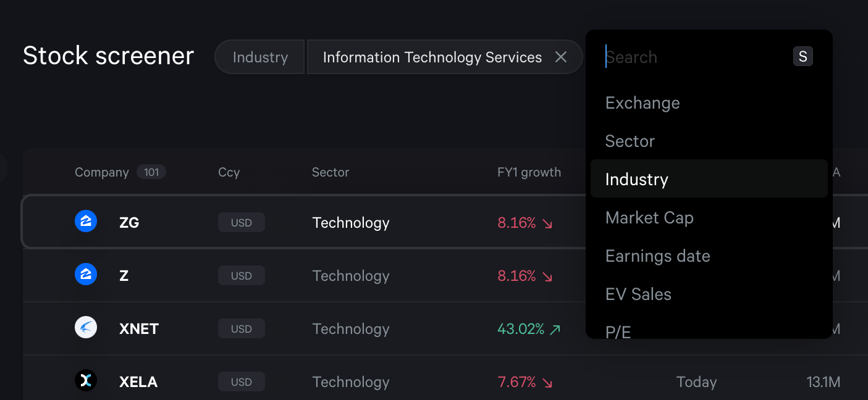Select the Market Cap filter option

coord(649,218)
